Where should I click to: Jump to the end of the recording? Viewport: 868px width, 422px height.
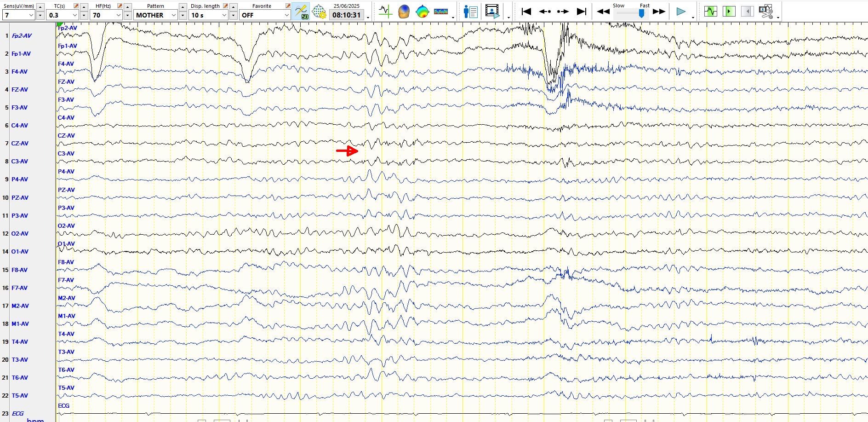[582, 12]
